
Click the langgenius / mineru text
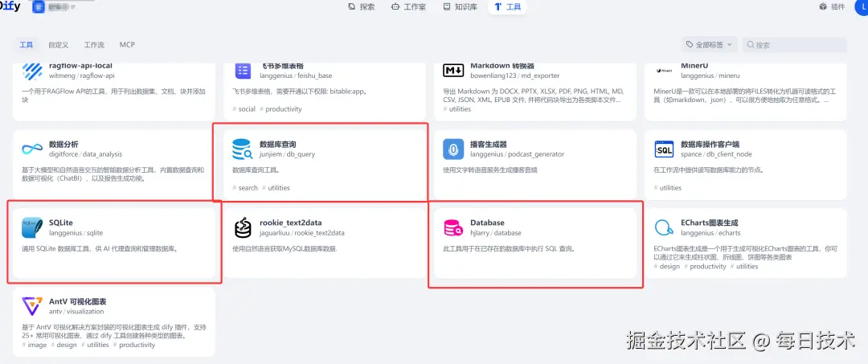click(710, 76)
